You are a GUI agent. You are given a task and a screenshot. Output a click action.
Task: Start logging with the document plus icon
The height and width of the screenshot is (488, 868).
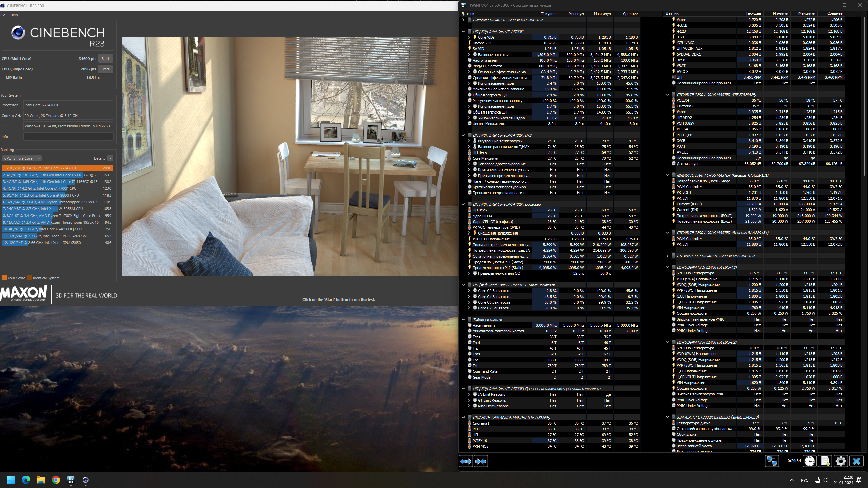(x=825, y=461)
